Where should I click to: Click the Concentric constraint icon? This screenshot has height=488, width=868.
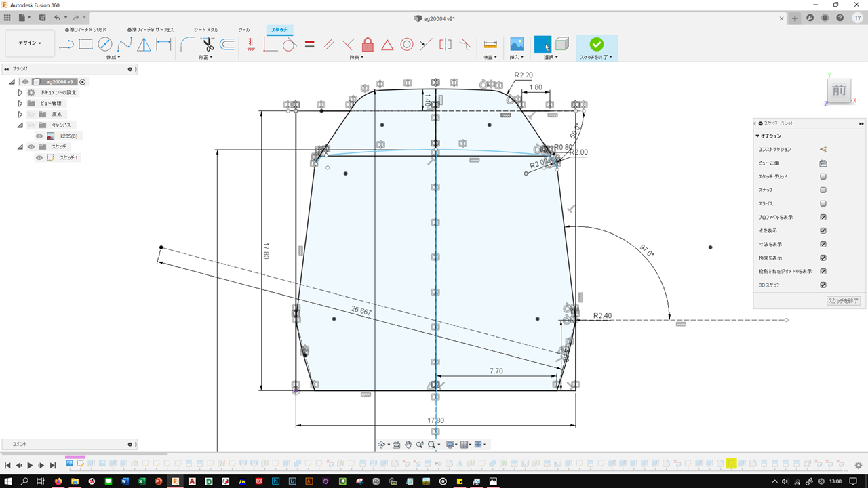click(x=407, y=45)
